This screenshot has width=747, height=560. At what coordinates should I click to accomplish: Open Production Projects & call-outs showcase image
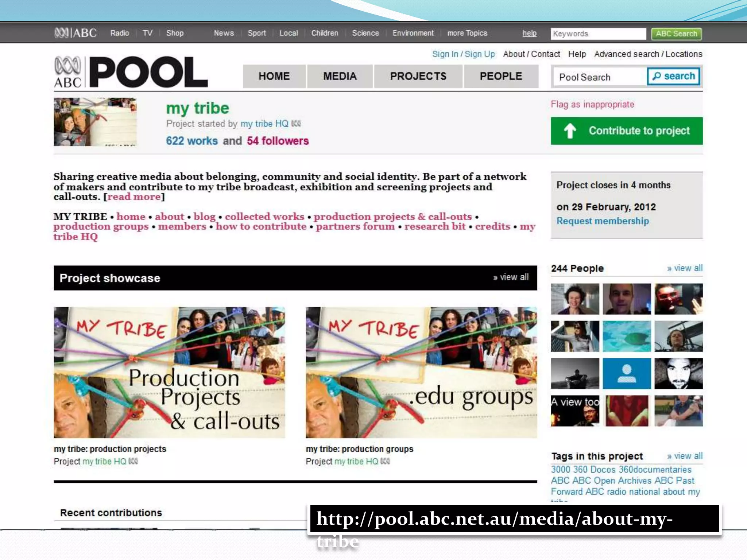coord(169,372)
